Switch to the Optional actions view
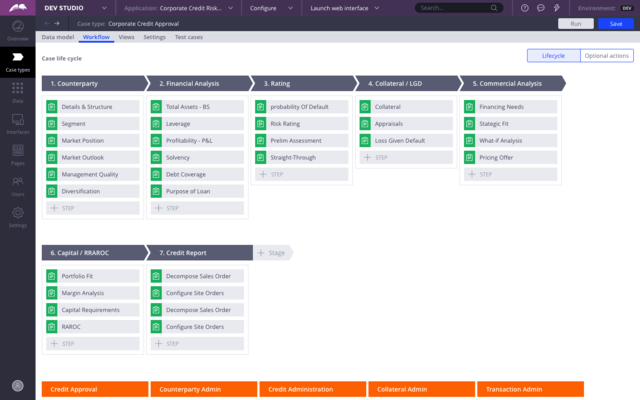This screenshot has height=400, width=640. pyautogui.click(x=606, y=56)
